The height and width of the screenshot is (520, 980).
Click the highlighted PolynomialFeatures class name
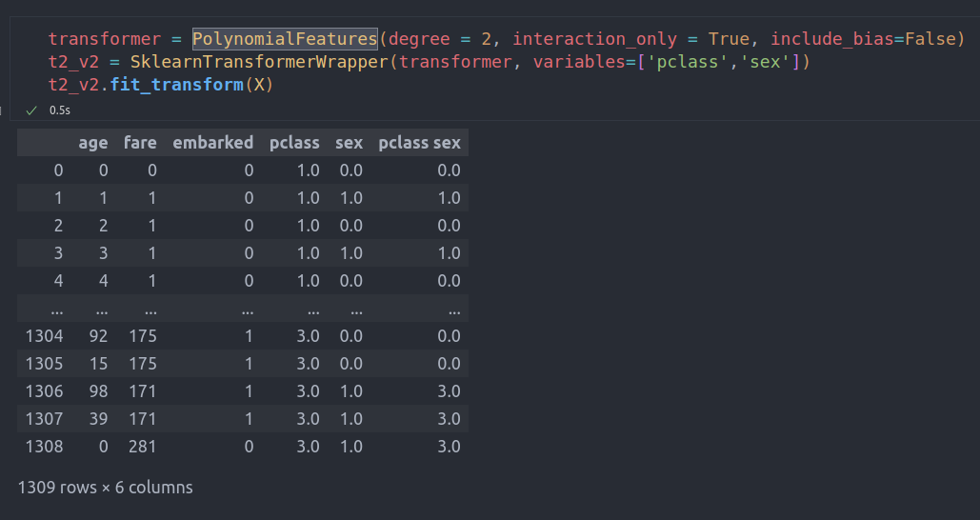point(285,39)
